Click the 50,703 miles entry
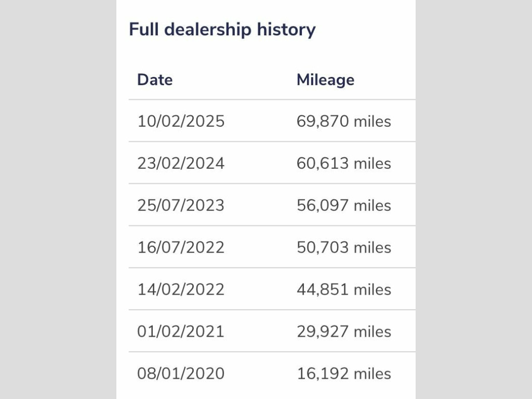Image resolution: width=532 pixels, height=399 pixels. (x=344, y=247)
